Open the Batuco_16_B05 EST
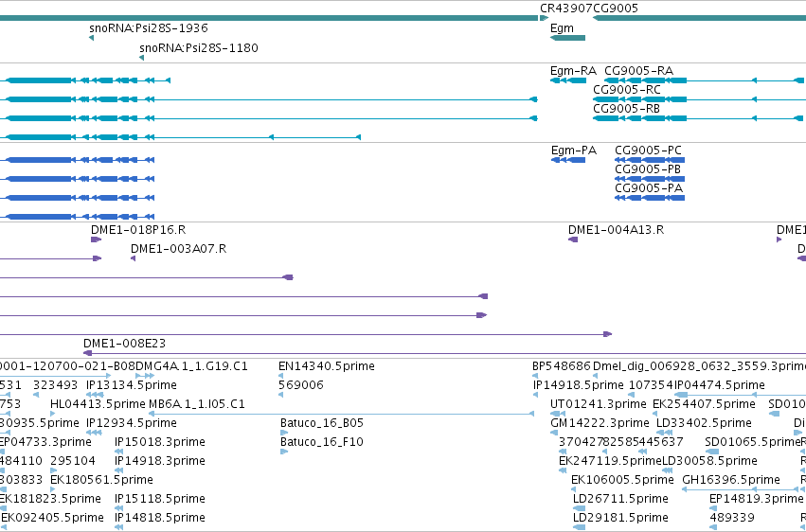Viewport: 806px width, 532px height. click(x=284, y=433)
